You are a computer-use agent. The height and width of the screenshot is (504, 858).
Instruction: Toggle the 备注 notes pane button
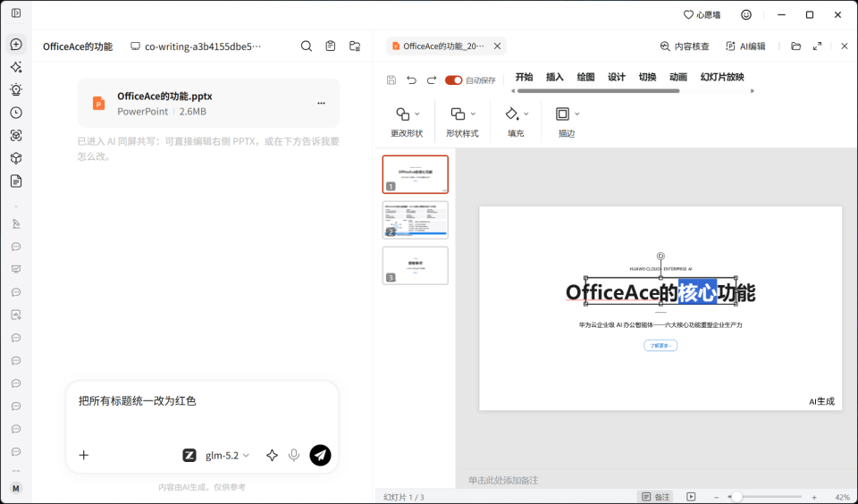(655, 497)
